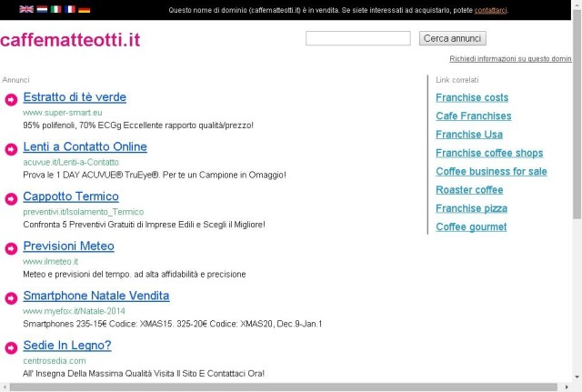Click the 95% polifenoli ad description text
The image size is (582, 392).
click(x=138, y=126)
